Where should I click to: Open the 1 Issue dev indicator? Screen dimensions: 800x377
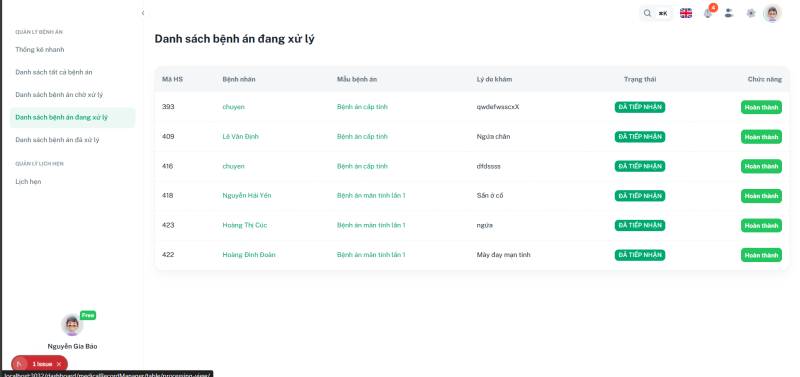coord(42,364)
